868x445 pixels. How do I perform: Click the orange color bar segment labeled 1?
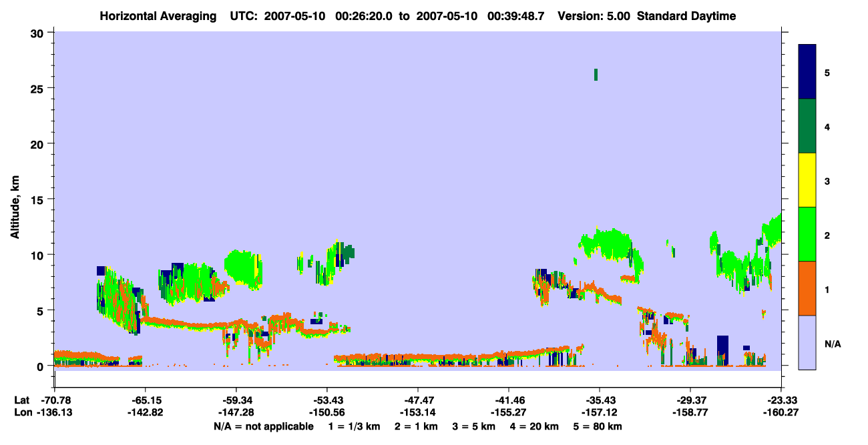[x=807, y=288]
